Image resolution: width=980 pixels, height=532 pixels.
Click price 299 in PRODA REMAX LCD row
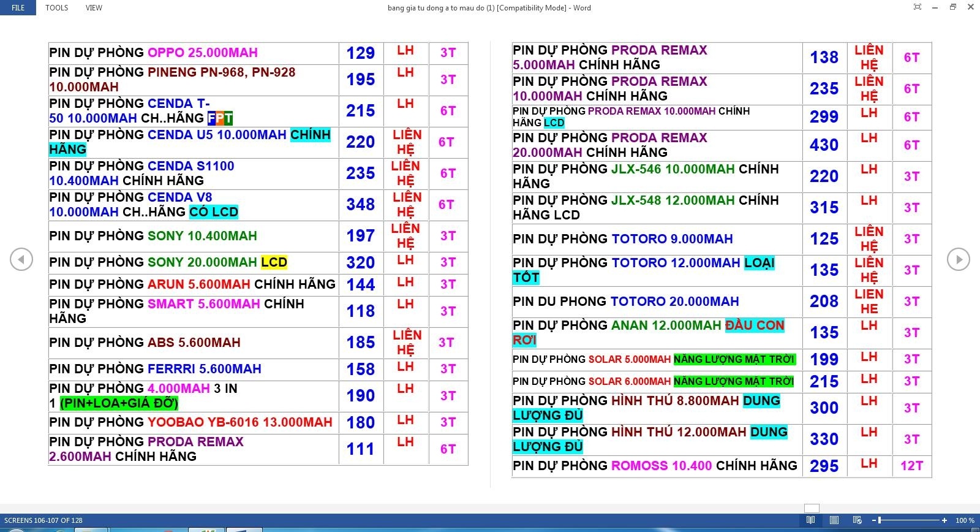click(x=824, y=116)
